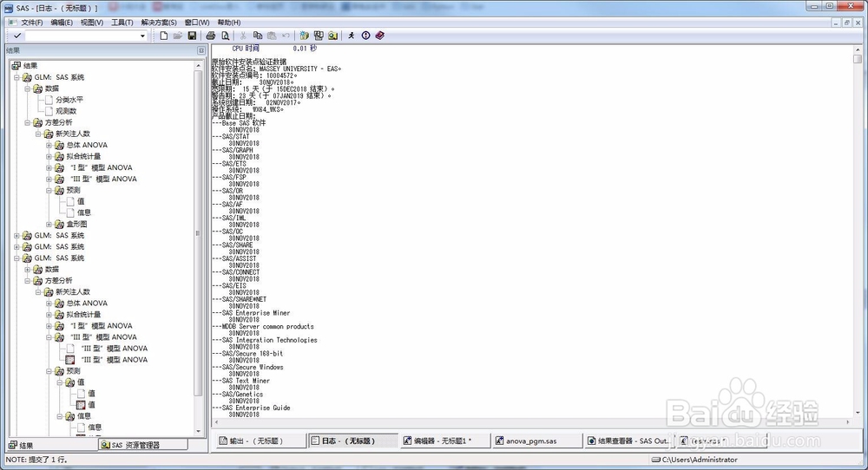Click the 信息 folder icon under 预测
The image size is (868, 470).
pos(69,416)
